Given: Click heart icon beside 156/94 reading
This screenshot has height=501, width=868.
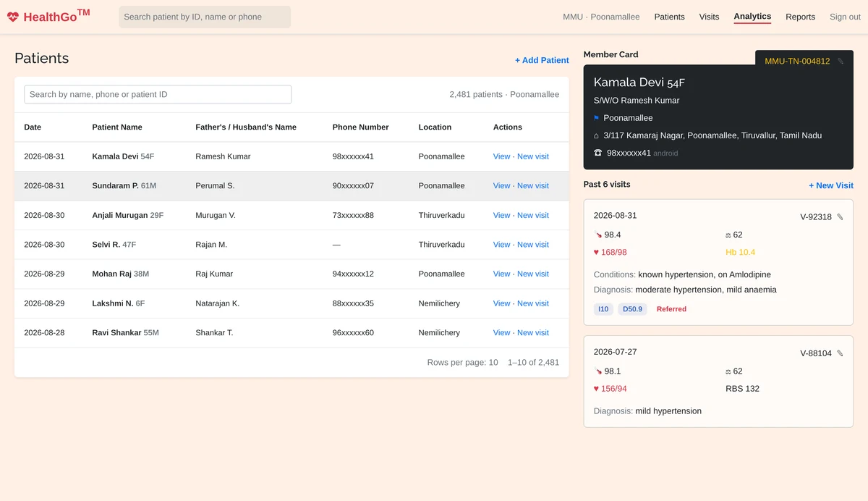Looking at the screenshot, I should 597,389.
